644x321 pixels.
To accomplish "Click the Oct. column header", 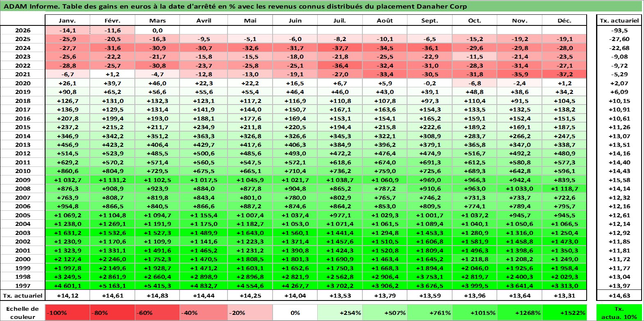I will [x=475, y=20].
